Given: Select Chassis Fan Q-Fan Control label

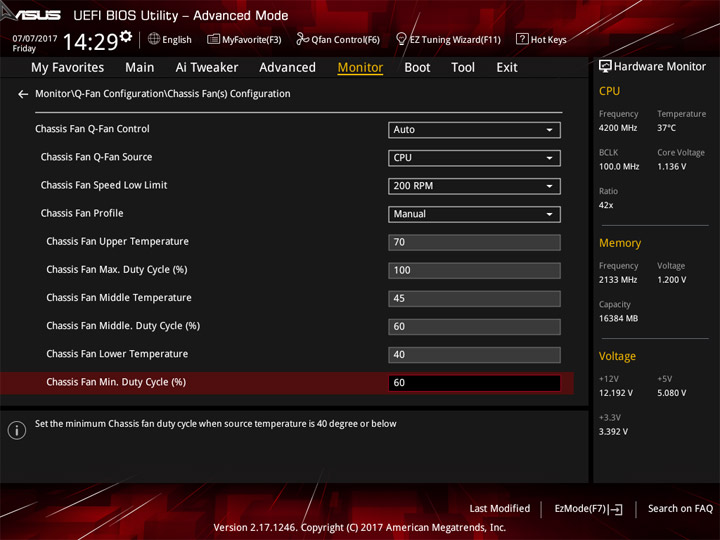Looking at the screenshot, I should pos(92,129).
